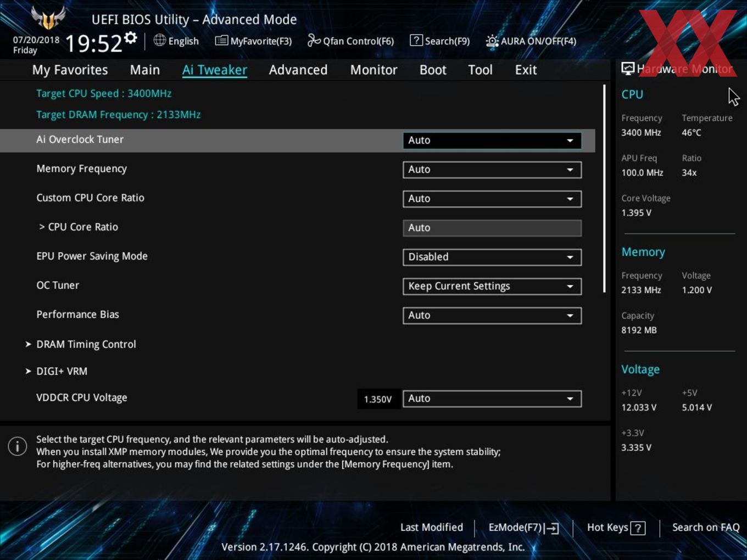This screenshot has height=560, width=747.
Task: Click the gear icon beside the clock
Action: tap(131, 38)
